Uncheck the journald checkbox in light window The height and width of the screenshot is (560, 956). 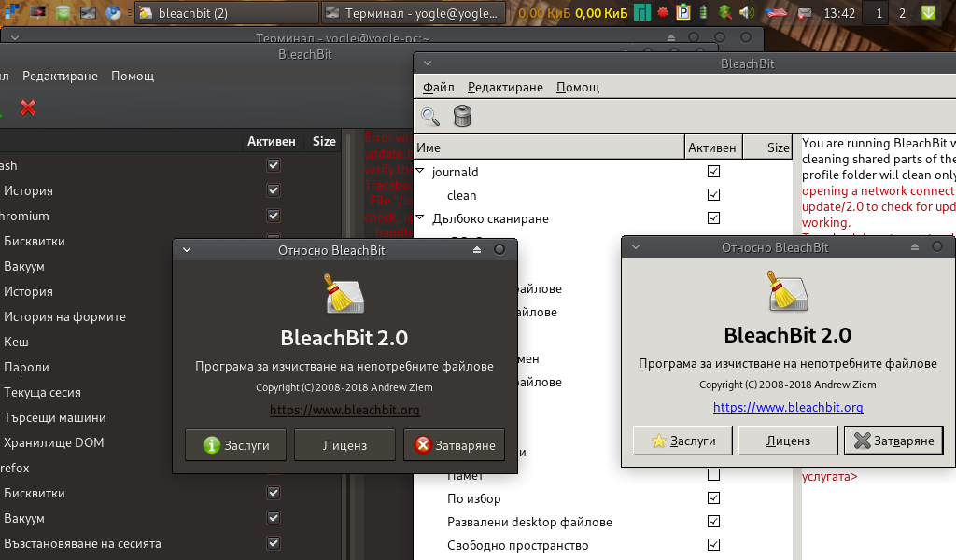coord(713,171)
